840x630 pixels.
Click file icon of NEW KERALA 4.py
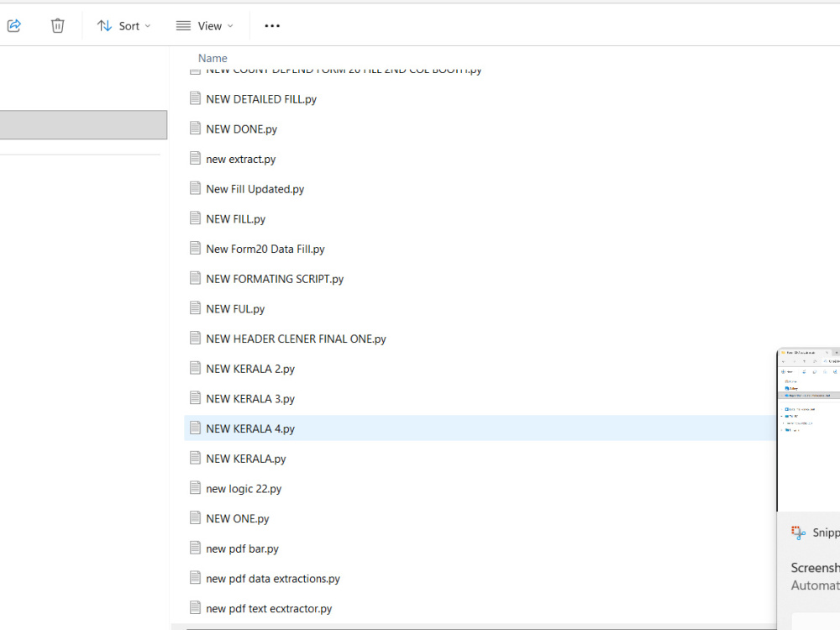click(x=195, y=428)
